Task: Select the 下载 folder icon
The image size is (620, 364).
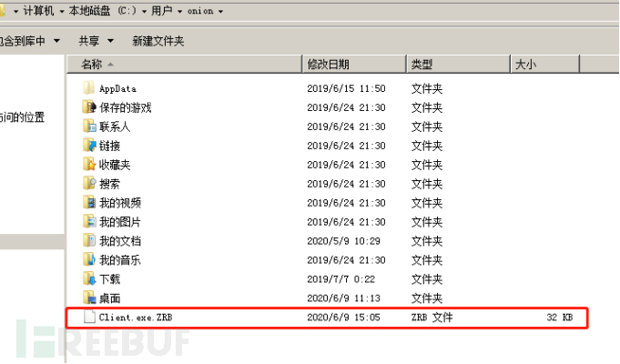Action: (x=89, y=279)
